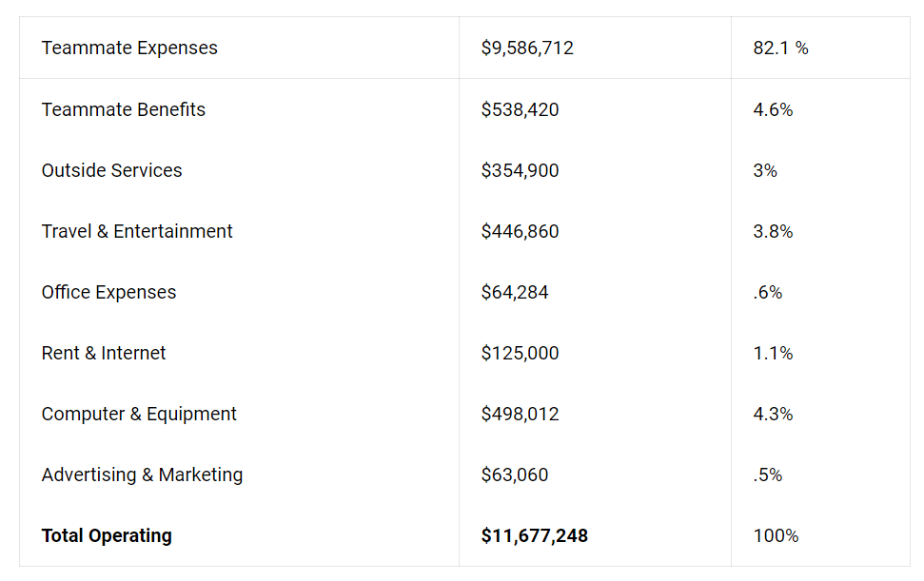Select the $64,284 amount

(515, 292)
